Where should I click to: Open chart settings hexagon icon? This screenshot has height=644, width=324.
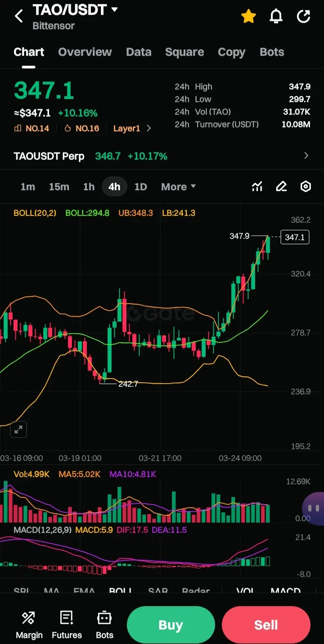[x=306, y=187]
